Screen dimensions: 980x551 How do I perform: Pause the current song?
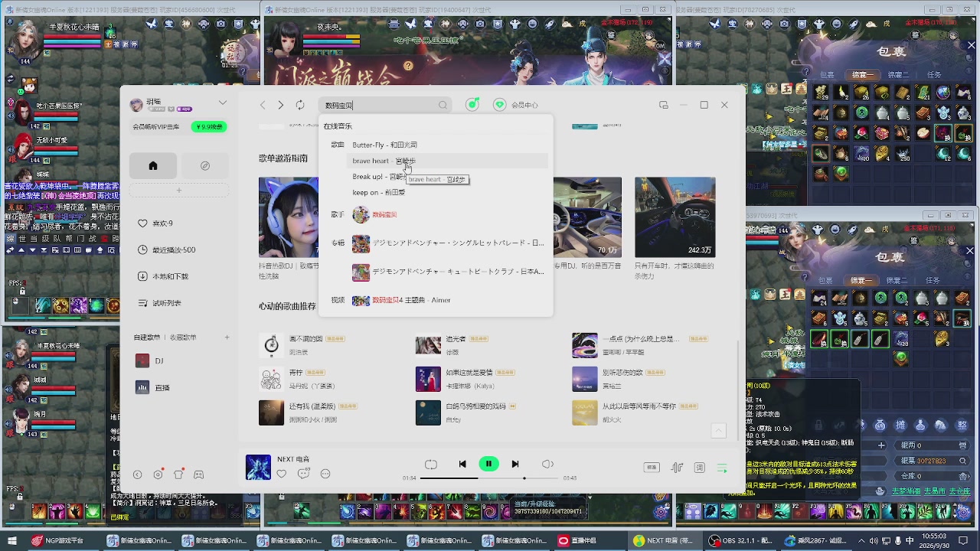tap(488, 464)
